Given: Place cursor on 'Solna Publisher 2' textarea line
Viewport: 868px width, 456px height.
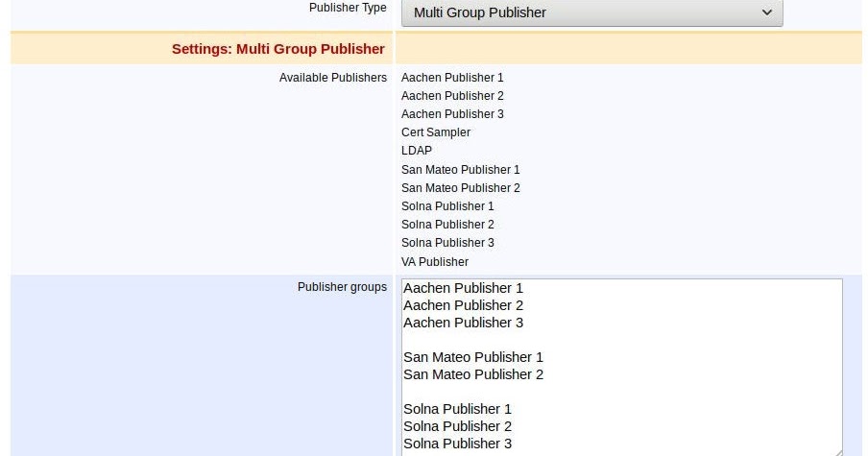Looking at the screenshot, I should [457, 426].
